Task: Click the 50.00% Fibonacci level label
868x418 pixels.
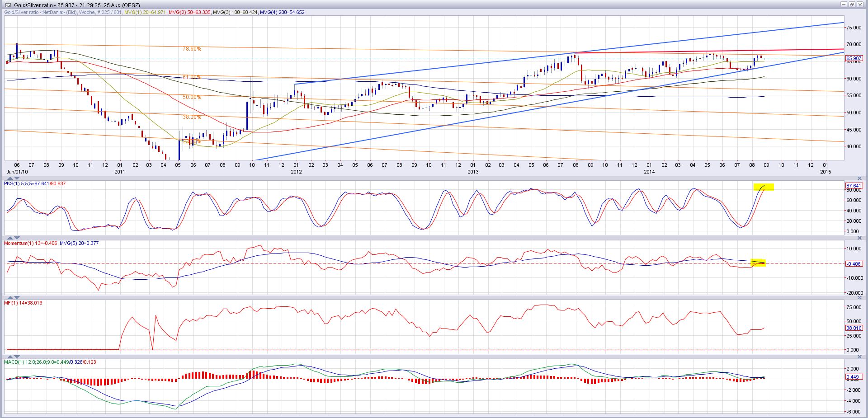Action: tap(192, 97)
